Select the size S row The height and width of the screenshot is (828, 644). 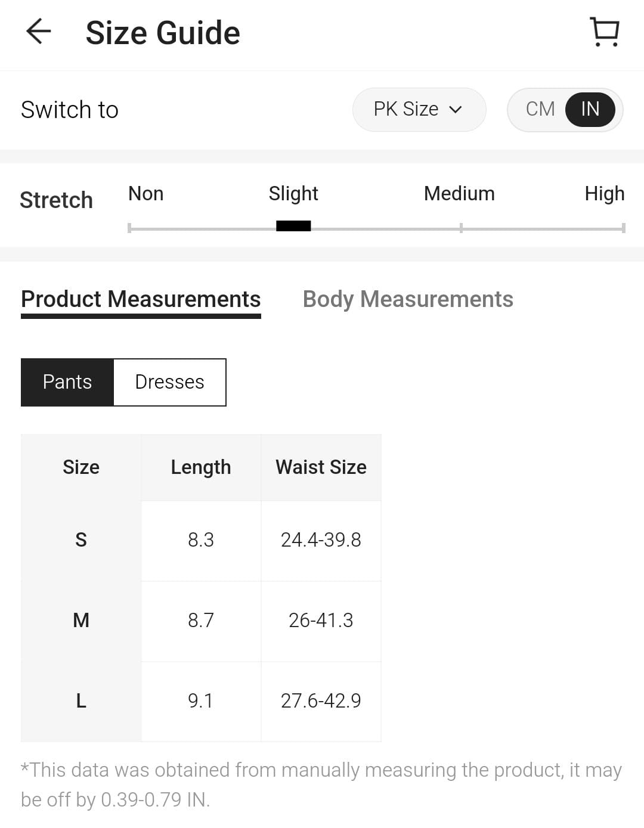[x=81, y=540]
